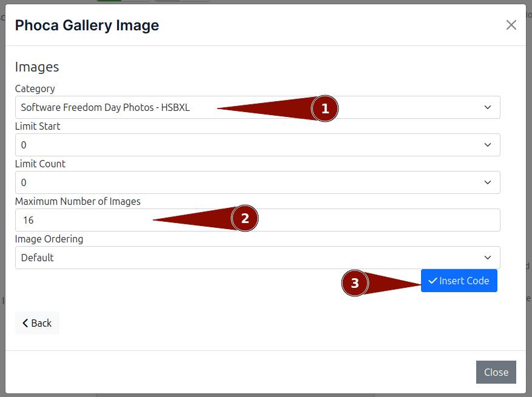Expand the Limit Count dropdown
Screen dimensions: 532x397
point(257,182)
